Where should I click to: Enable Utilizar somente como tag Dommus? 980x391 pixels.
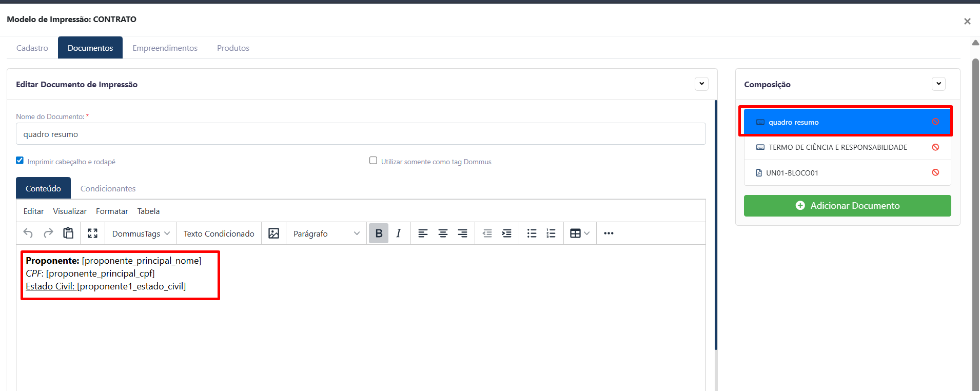click(373, 161)
